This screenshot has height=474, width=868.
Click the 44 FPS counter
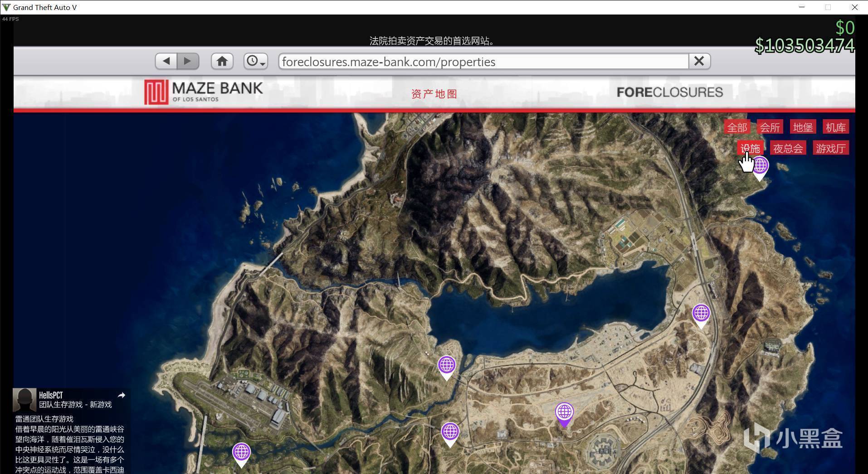coord(10,19)
